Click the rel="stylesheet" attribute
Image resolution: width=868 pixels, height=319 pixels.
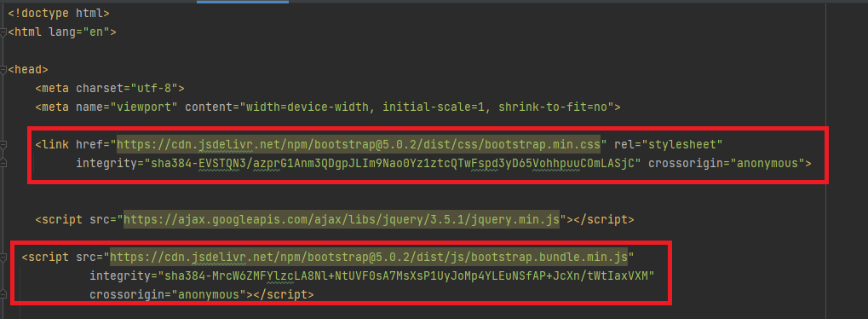[669, 145]
